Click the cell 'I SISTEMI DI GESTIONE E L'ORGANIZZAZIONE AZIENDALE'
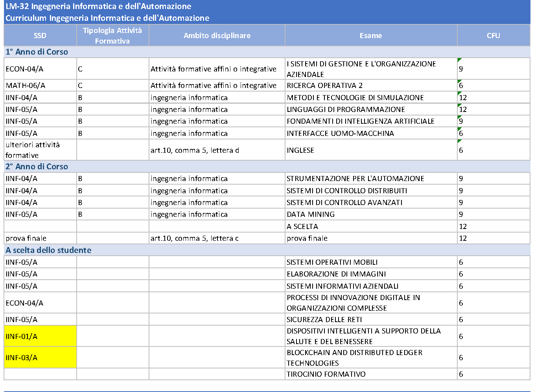 [371, 69]
